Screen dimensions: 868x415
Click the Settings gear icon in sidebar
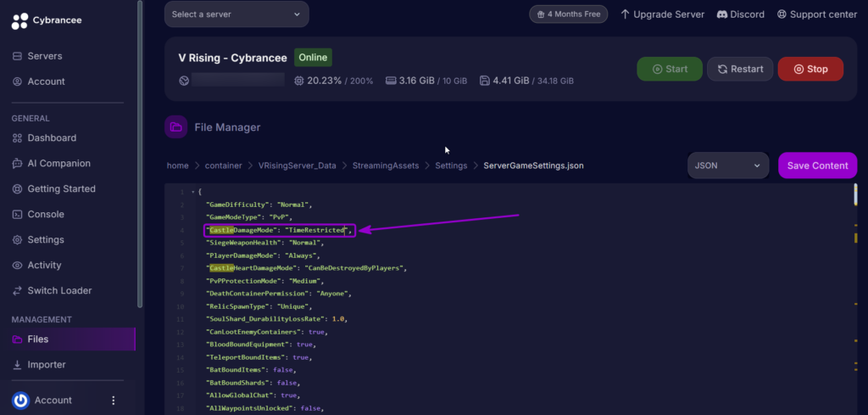17,240
